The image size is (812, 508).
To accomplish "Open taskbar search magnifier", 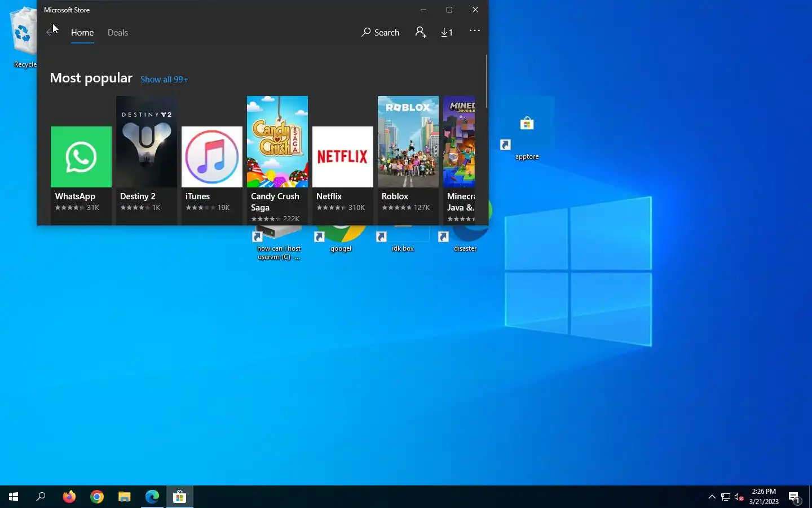I will [x=41, y=497].
